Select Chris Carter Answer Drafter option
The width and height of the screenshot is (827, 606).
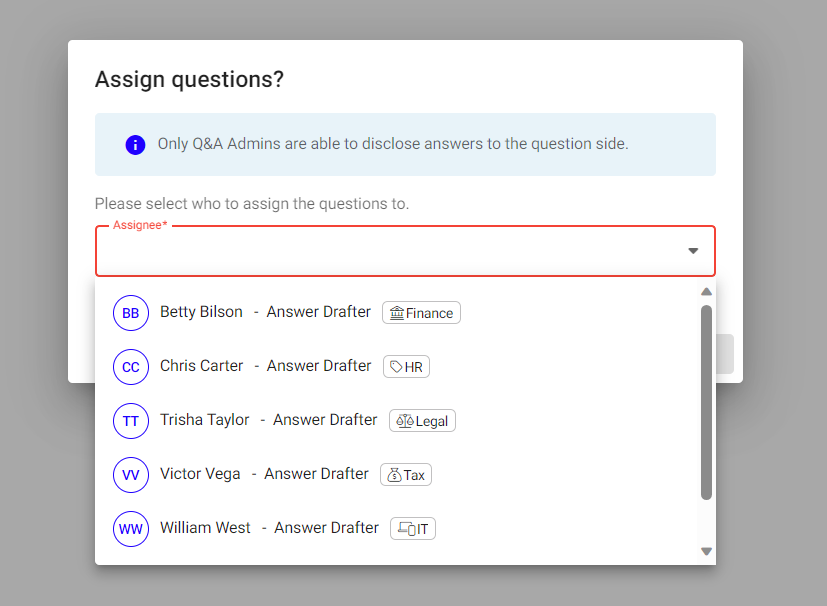click(x=396, y=367)
